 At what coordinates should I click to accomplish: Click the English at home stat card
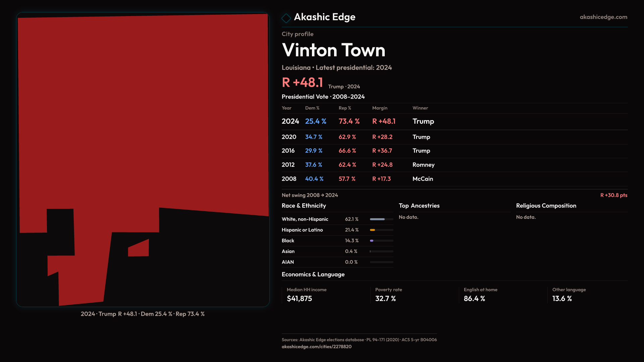(502, 295)
